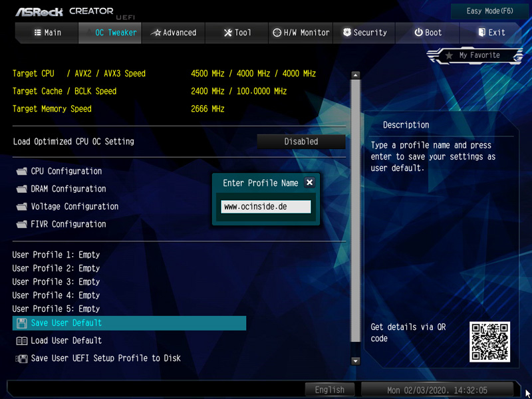Click the ASRock logo
The image size is (532, 399).
[39, 12]
